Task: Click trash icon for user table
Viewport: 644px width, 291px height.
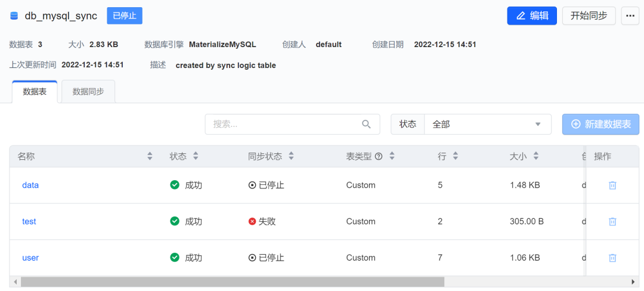Action: tap(612, 258)
